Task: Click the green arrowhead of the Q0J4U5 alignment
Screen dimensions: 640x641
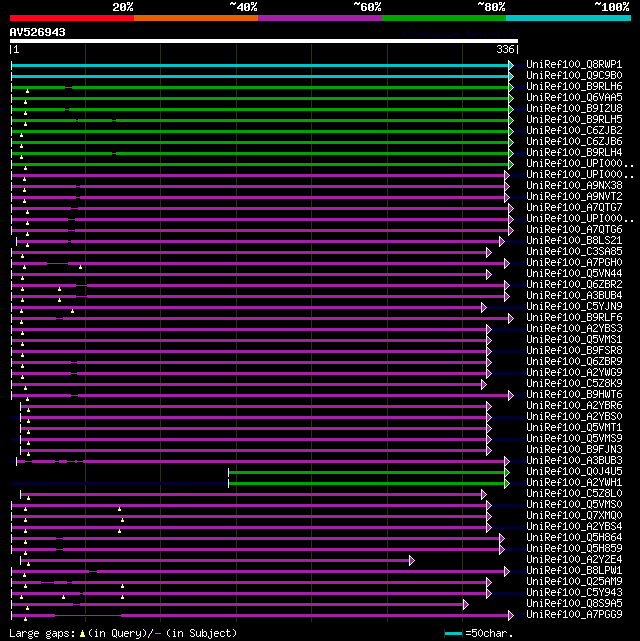Action: click(x=507, y=473)
